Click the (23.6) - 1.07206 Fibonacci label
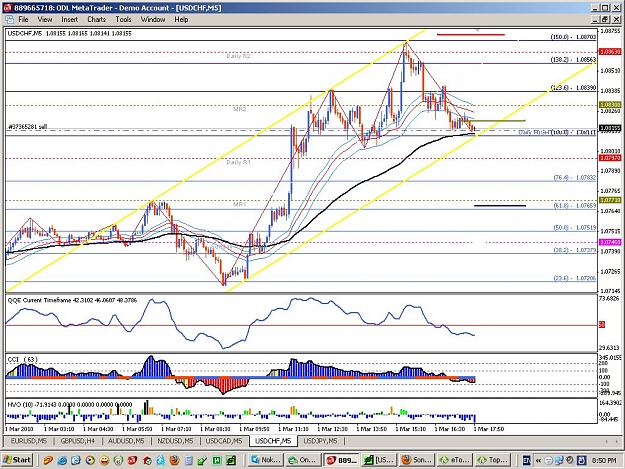This screenshot has height=469, width=625. pos(574,279)
